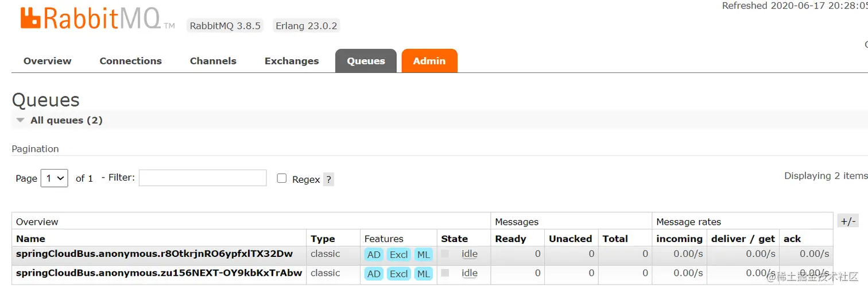Open queue springCloudBus.anonymous.zu156NEXT-OY9kbKxTrAbw
The width and height of the screenshot is (868, 292).
pyautogui.click(x=159, y=273)
